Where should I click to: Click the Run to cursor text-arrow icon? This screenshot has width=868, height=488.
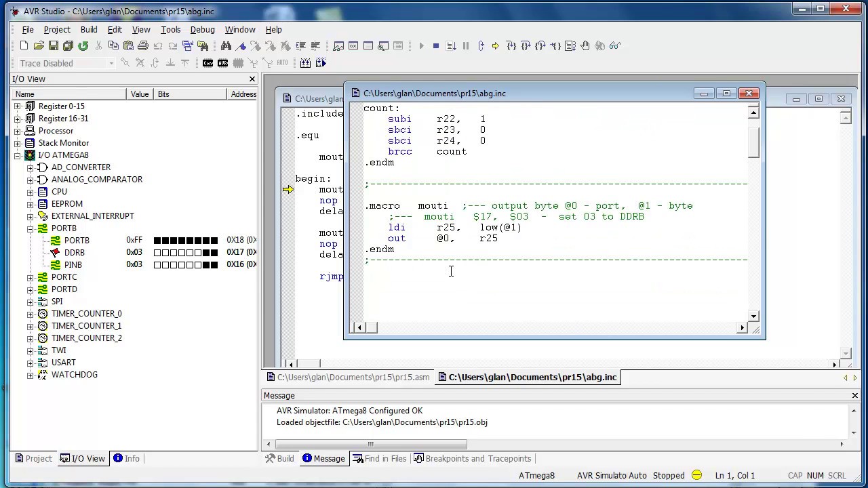[x=451, y=45]
